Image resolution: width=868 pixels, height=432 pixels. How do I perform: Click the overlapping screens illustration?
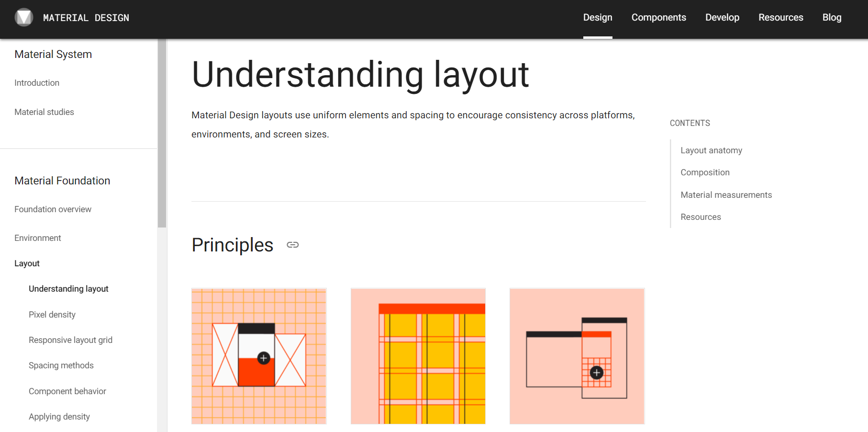577,356
